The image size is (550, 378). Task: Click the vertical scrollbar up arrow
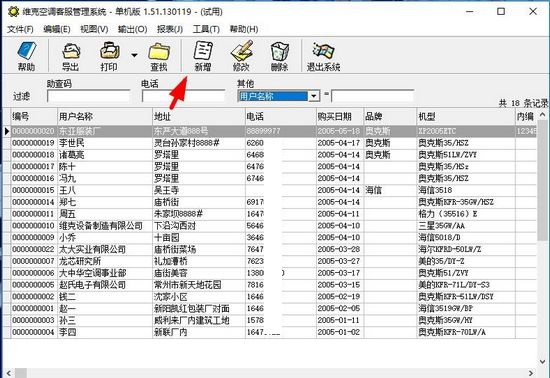point(543,115)
